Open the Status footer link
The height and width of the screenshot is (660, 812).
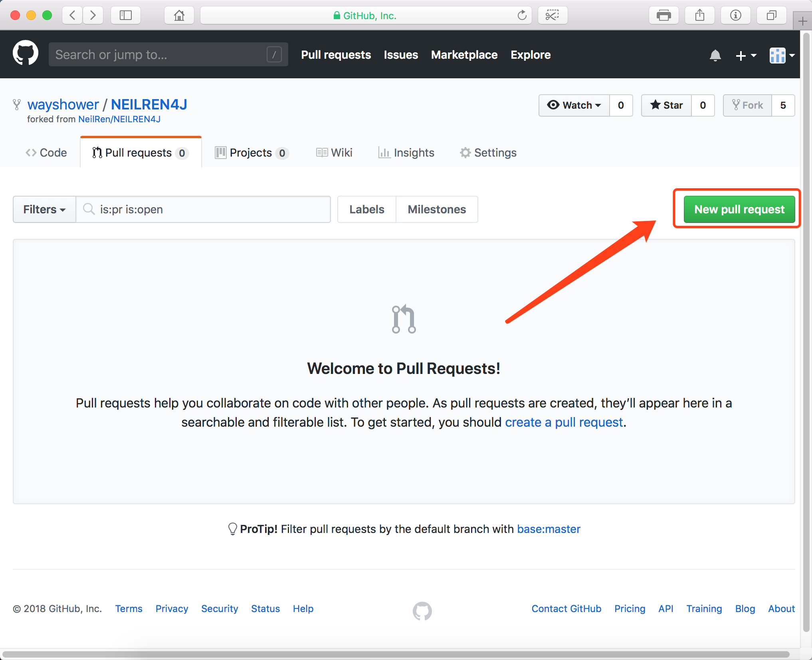[265, 608]
